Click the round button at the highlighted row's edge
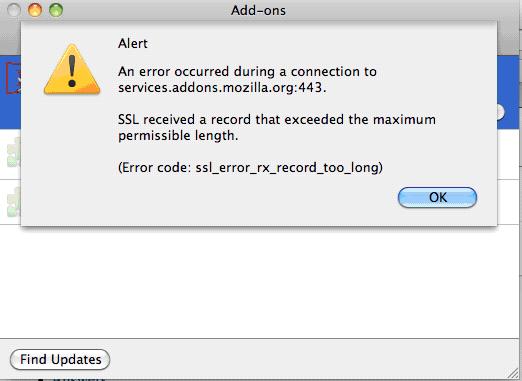Viewport: 522px width, 381px height. pos(500,112)
